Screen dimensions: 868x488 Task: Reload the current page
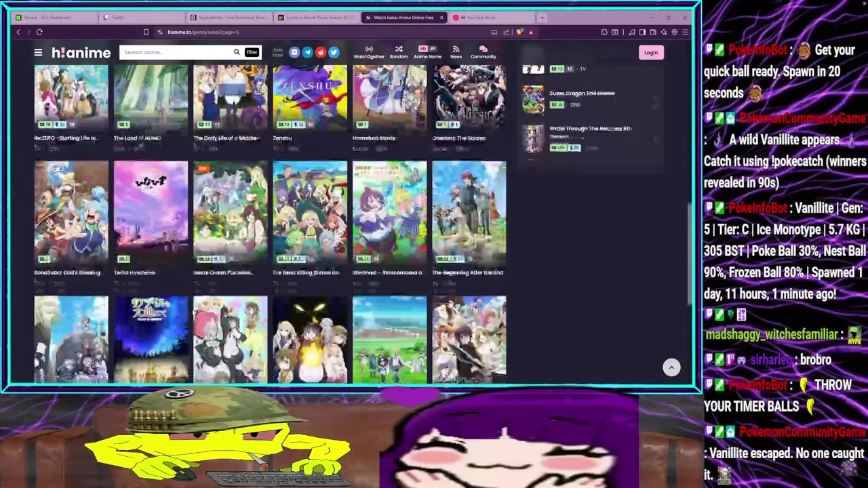pyautogui.click(x=39, y=32)
